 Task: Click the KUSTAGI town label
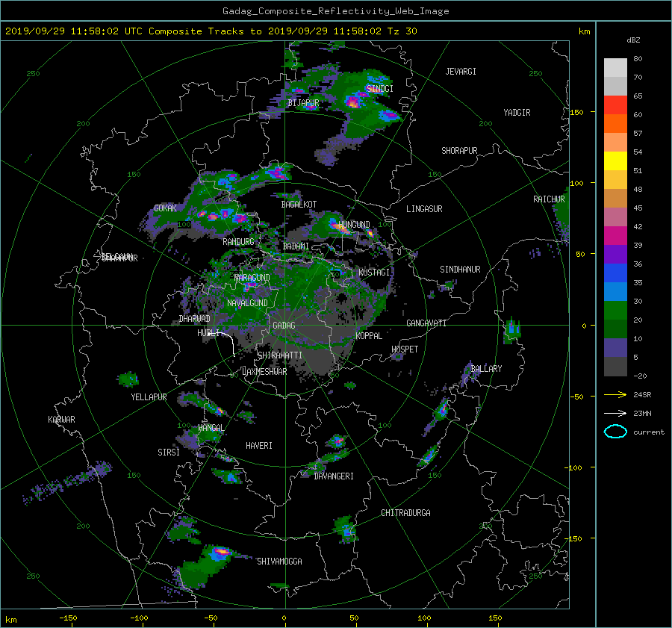click(x=374, y=273)
